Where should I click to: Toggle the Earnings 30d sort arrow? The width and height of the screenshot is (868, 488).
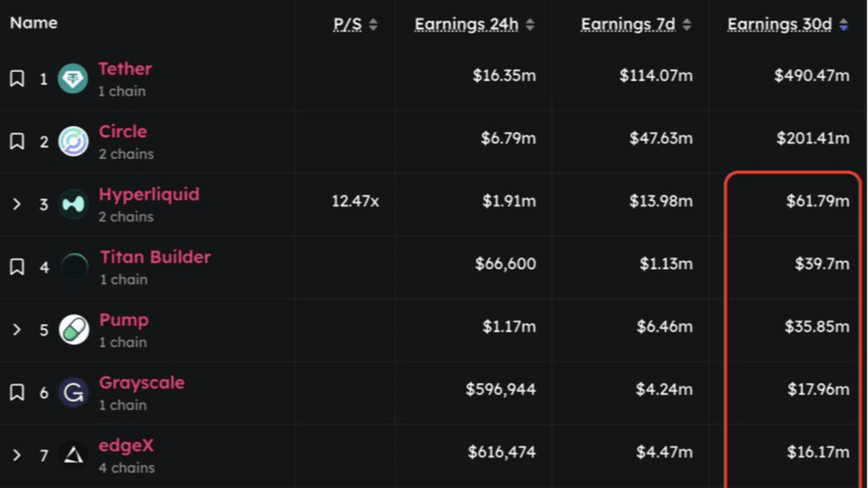[x=844, y=26]
